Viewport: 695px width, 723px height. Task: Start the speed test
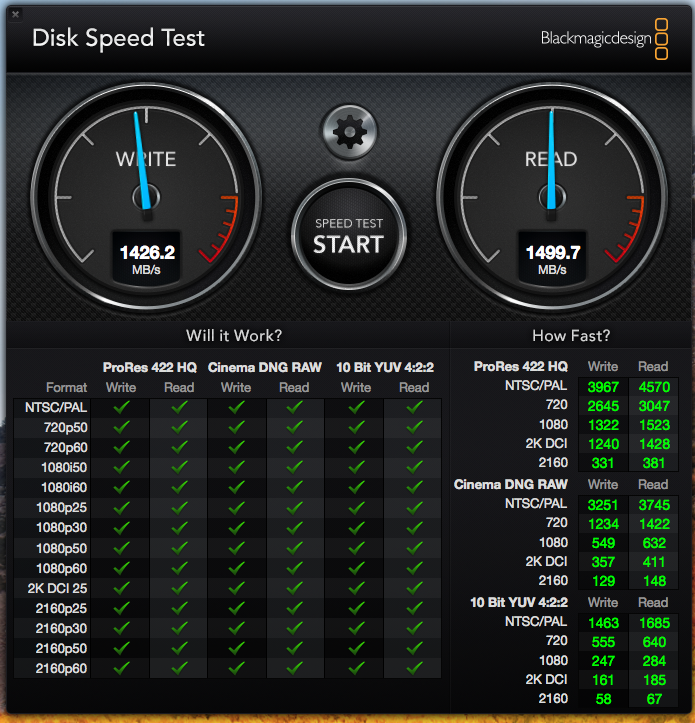(x=349, y=235)
